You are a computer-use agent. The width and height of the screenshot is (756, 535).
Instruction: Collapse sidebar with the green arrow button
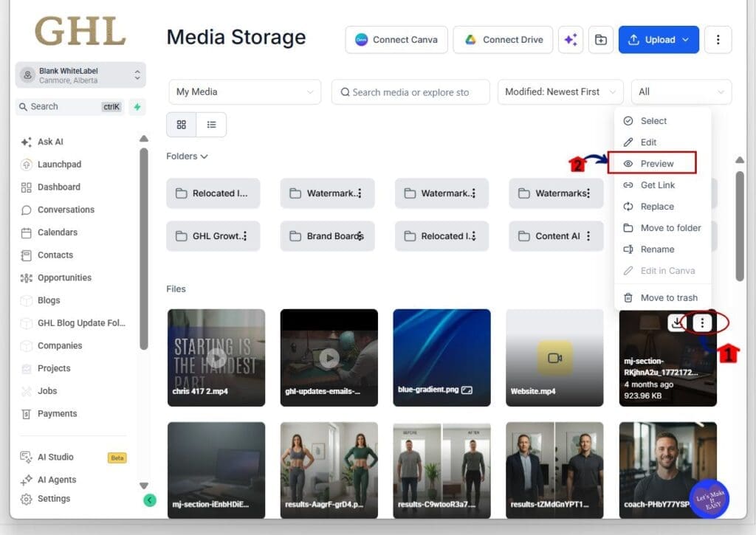150,500
